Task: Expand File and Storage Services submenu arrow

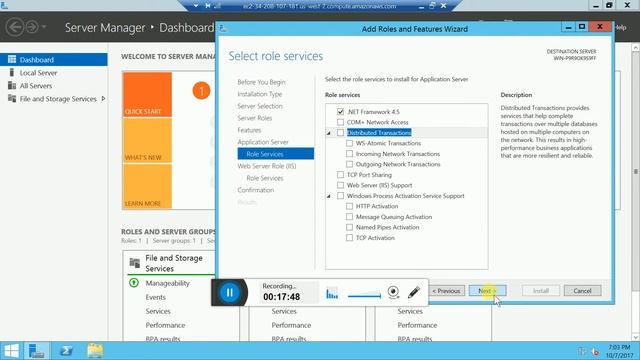Action: pos(103,98)
